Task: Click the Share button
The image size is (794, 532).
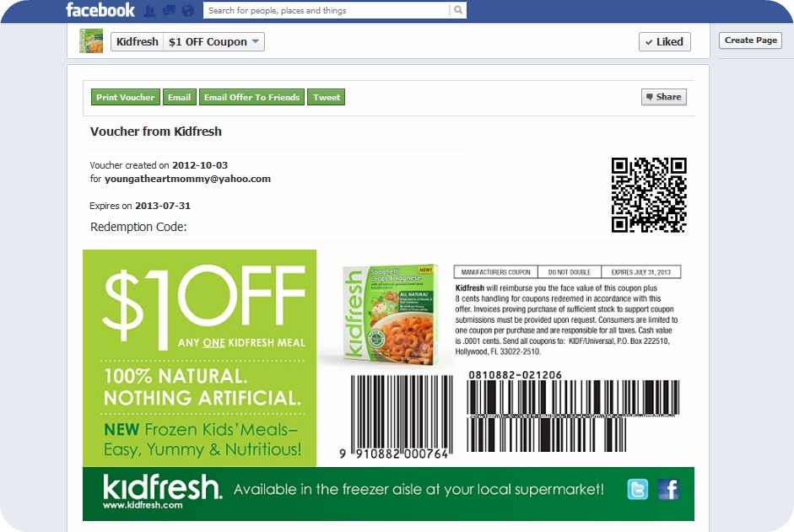Action: point(664,97)
